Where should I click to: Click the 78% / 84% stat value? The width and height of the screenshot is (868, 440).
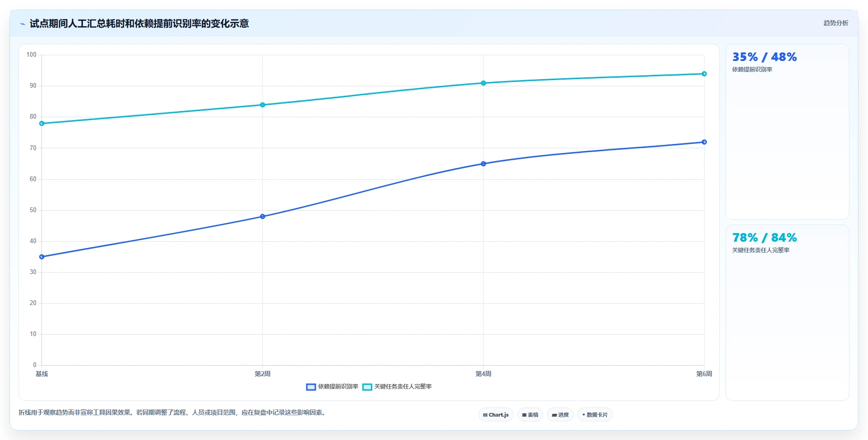point(764,238)
